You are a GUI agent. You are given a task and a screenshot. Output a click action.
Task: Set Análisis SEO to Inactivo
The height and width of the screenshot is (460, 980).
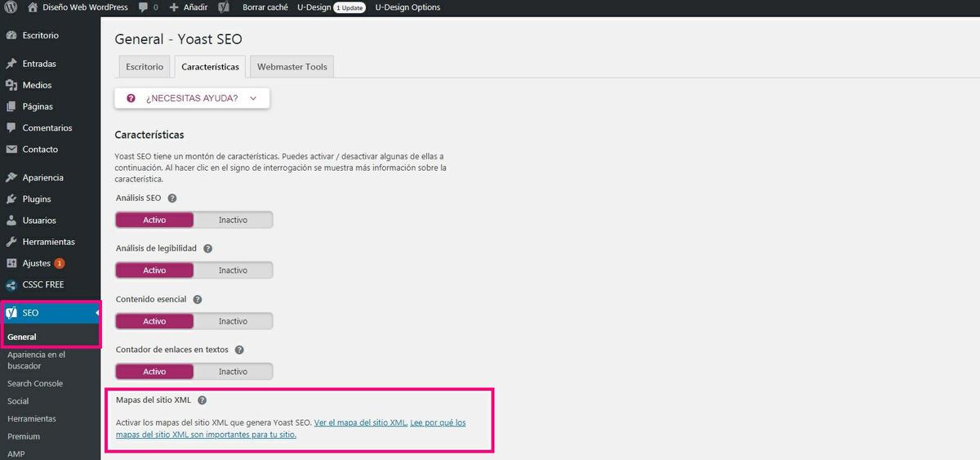coord(233,220)
